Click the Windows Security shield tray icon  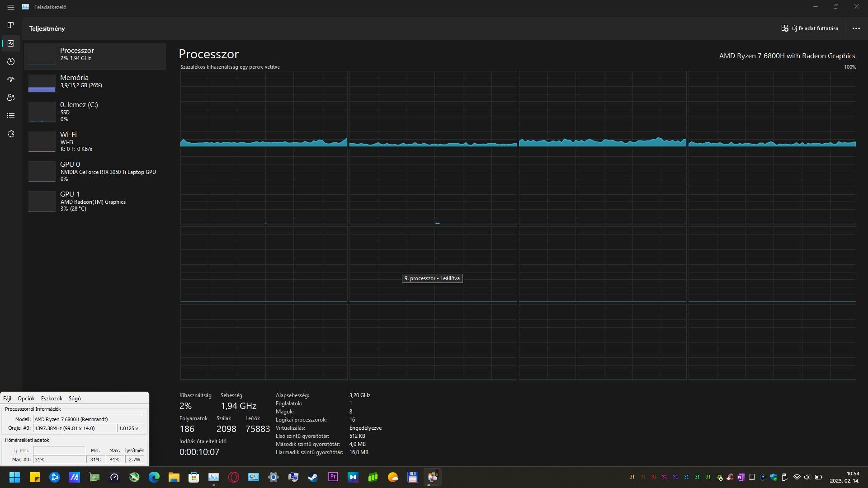[774, 477]
